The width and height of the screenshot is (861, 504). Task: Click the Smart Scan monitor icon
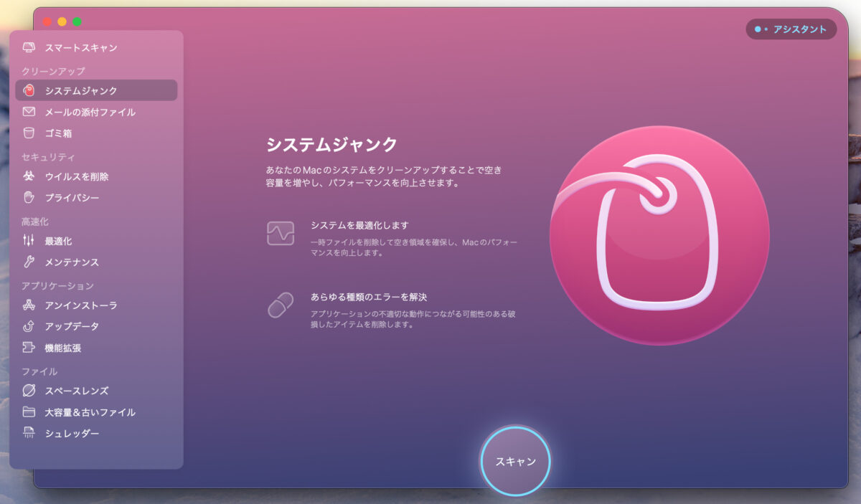29,47
